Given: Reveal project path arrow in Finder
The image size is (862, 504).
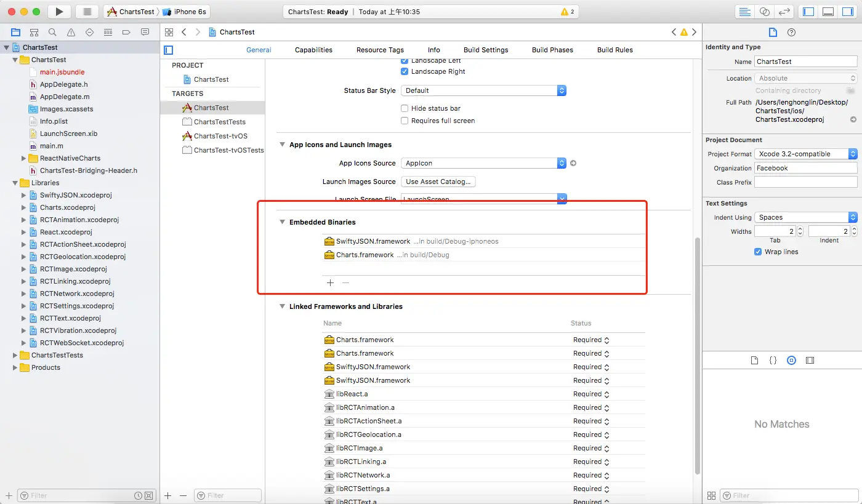Looking at the screenshot, I should tap(853, 119).
